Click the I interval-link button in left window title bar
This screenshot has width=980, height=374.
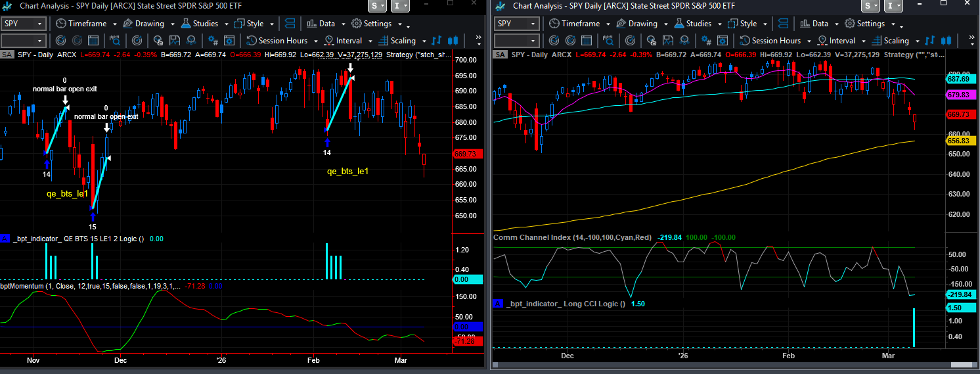pos(400,6)
